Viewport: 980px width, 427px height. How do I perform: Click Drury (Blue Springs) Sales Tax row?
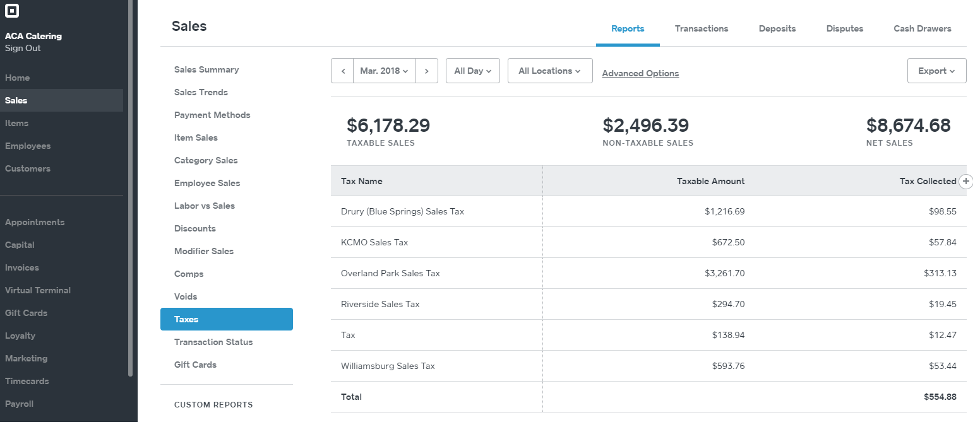648,211
